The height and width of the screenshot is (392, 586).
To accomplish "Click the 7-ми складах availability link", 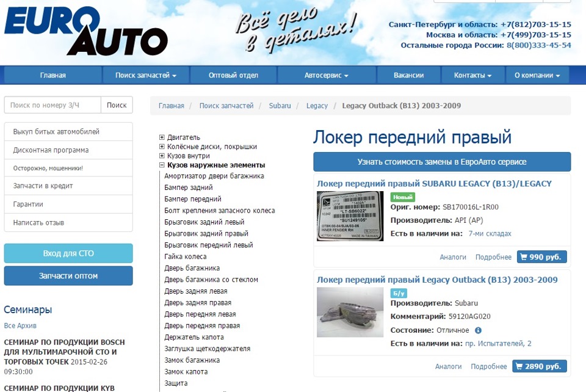I will tap(490, 234).
